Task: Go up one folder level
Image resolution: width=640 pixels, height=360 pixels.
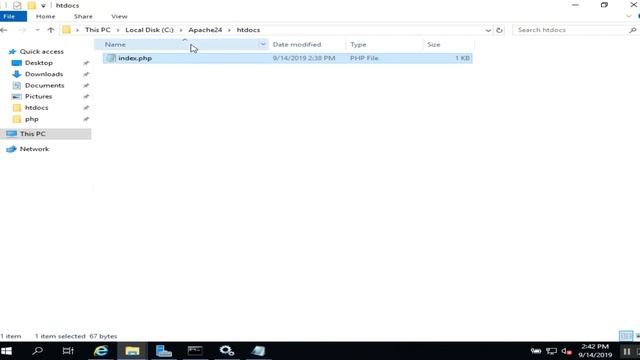Action: (x=51, y=30)
